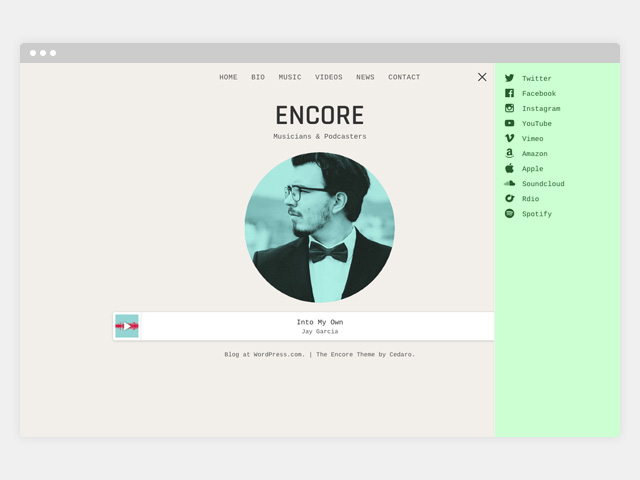Click the Spotify logo icon

tap(509, 213)
